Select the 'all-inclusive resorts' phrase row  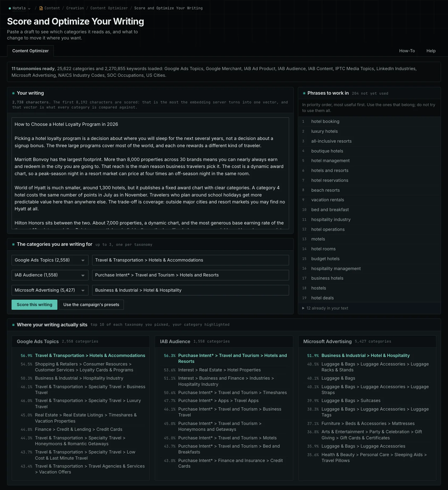[x=369, y=141]
